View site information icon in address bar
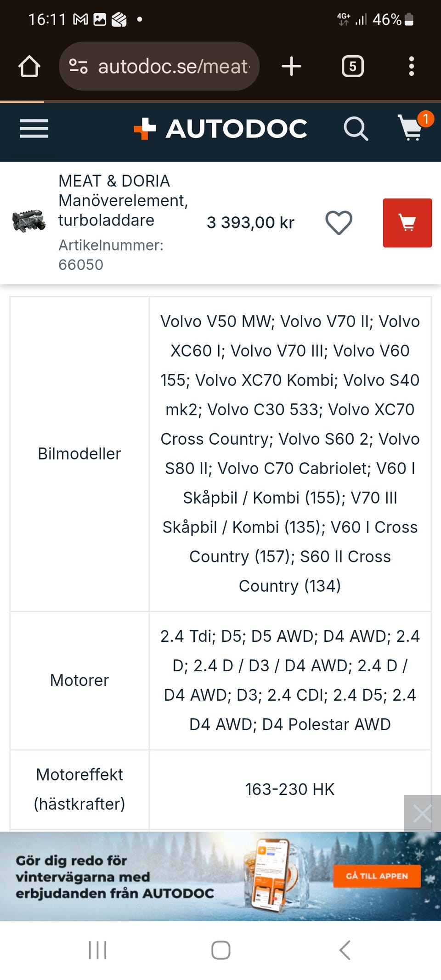Viewport: 441px width, 980px height. click(x=78, y=67)
